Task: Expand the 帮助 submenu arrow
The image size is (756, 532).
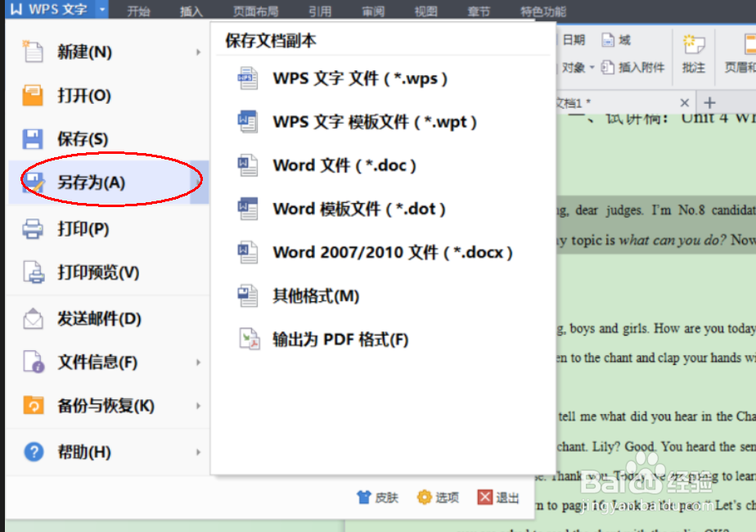Action: point(199,451)
